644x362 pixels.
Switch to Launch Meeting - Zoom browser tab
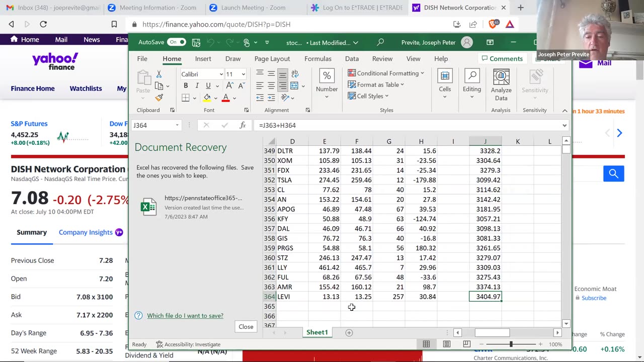(x=253, y=8)
